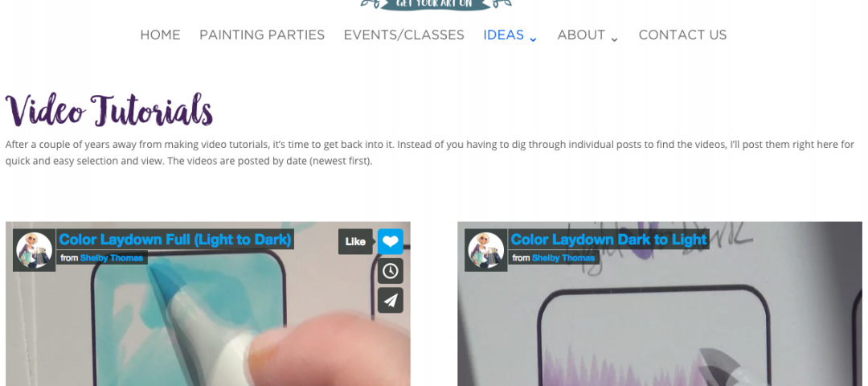The height and width of the screenshot is (386, 868).
Task: Open the PAINTING PARTIES page
Action: pos(262,35)
